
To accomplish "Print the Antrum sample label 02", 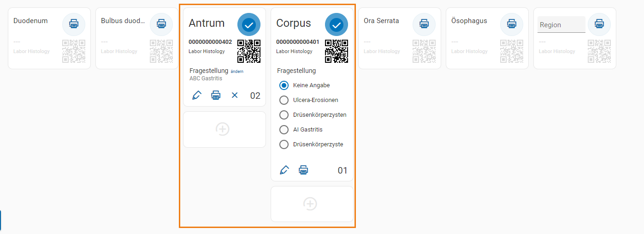I will tap(216, 96).
